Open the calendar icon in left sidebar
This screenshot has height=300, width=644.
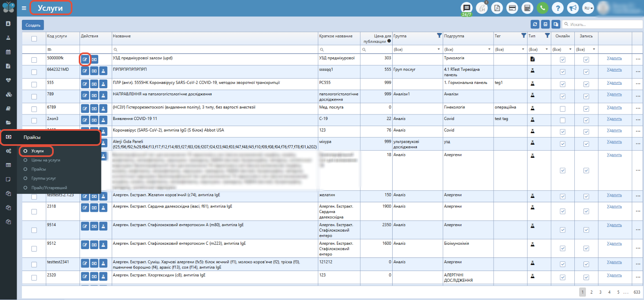(8, 52)
